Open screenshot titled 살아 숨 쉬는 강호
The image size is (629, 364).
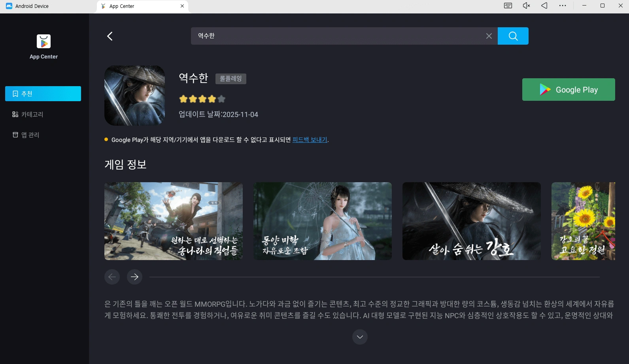pos(472,221)
